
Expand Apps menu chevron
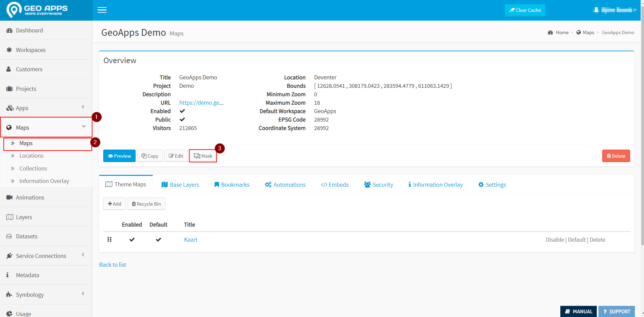[83, 107]
